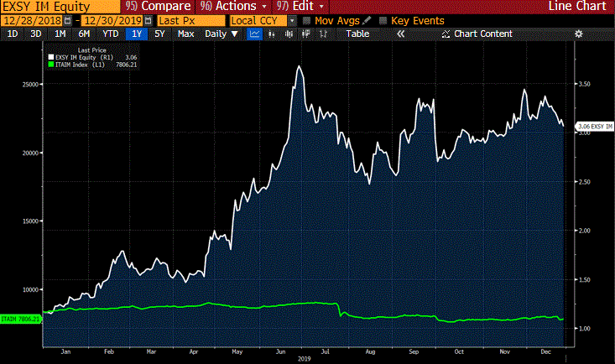The image size is (615, 364).
Task: Click ITAIM 7806.21 left axis label
Action: [x=20, y=319]
